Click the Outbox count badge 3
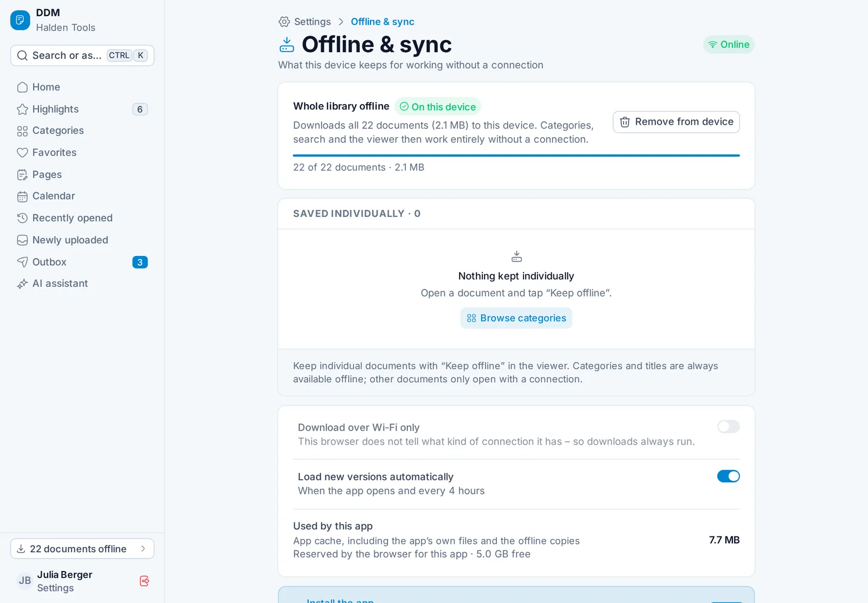 coord(140,262)
